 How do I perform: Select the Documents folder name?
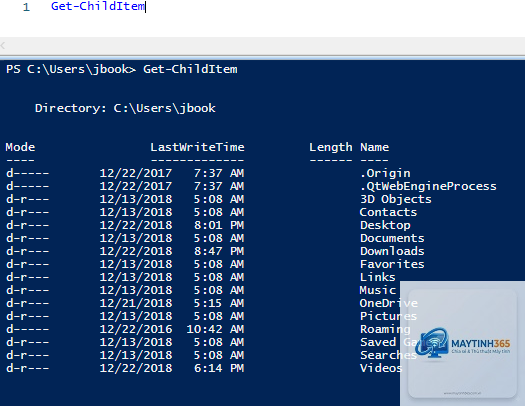point(392,238)
